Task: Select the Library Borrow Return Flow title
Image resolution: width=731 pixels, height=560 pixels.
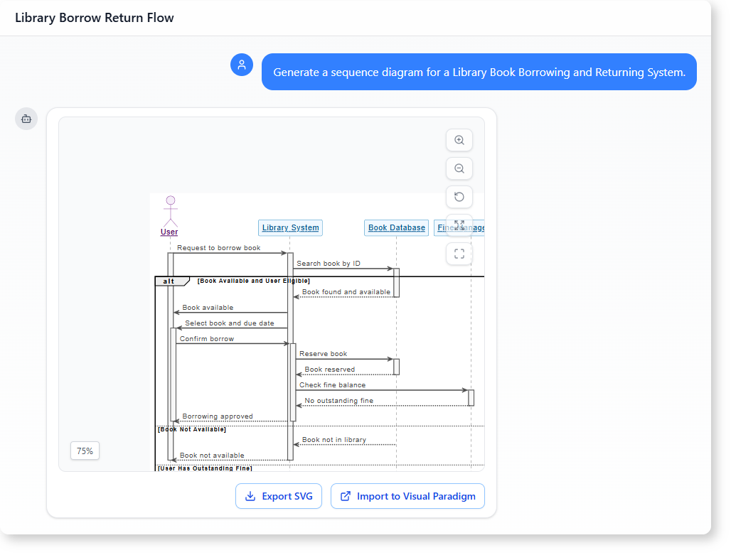Action: tap(95, 18)
